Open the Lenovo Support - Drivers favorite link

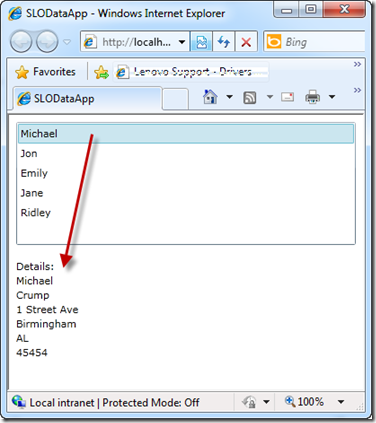[x=191, y=72]
